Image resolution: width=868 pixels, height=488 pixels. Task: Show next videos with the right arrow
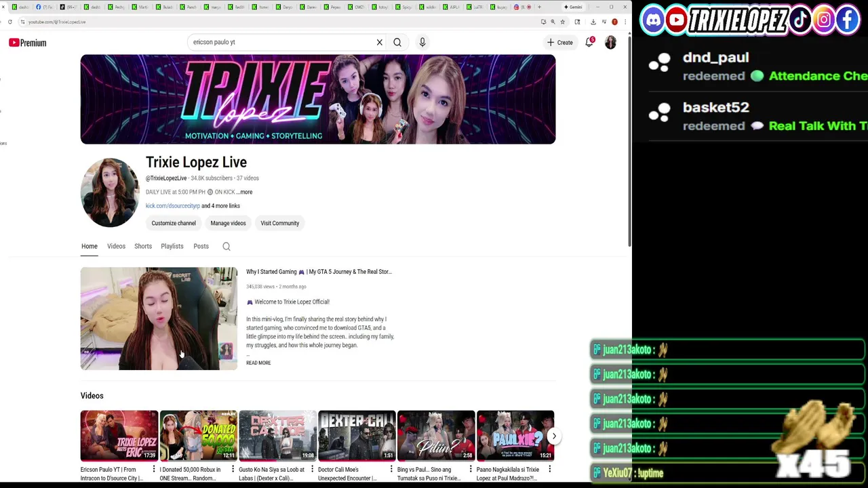coord(554,436)
